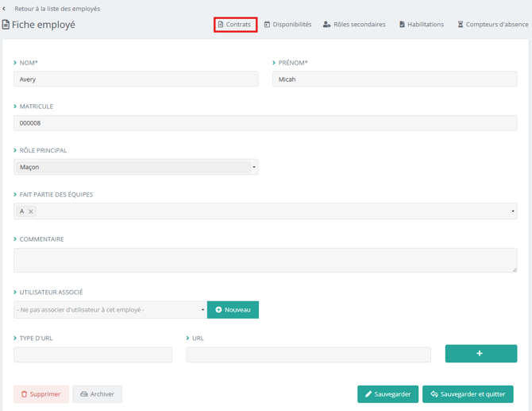The height and width of the screenshot is (411, 532).
Task: Open the Rôles secondaires tab
Action: pos(354,25)
